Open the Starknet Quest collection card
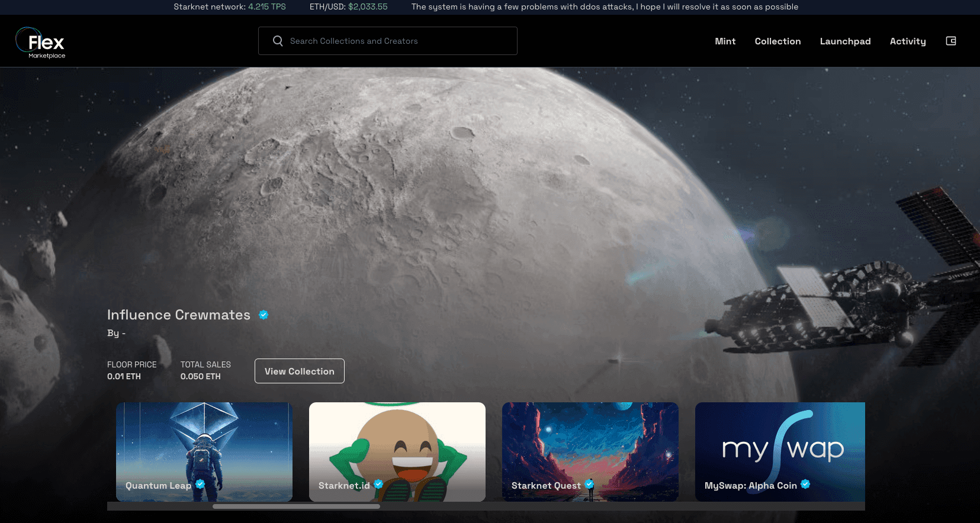This screenshot has width=980, height=523. tap(590, 452)
